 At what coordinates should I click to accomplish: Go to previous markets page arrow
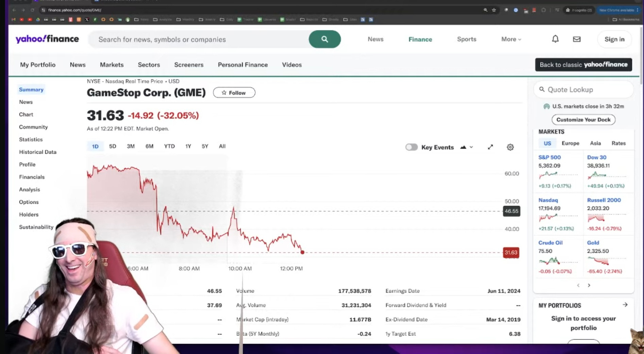578,285
